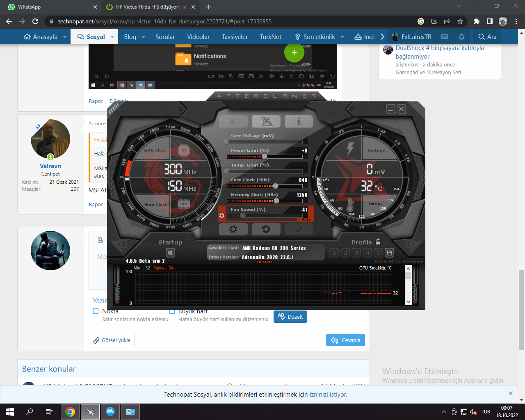Open Chrome tab search dropdown
The height and width of the screenshot is (420, 525).
pyautogui.click(x=459, y=6)
